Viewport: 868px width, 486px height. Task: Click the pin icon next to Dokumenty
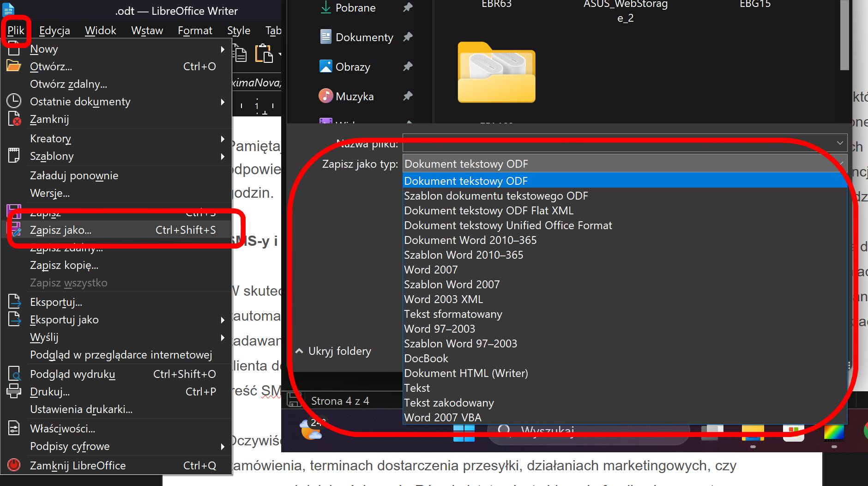408,37
